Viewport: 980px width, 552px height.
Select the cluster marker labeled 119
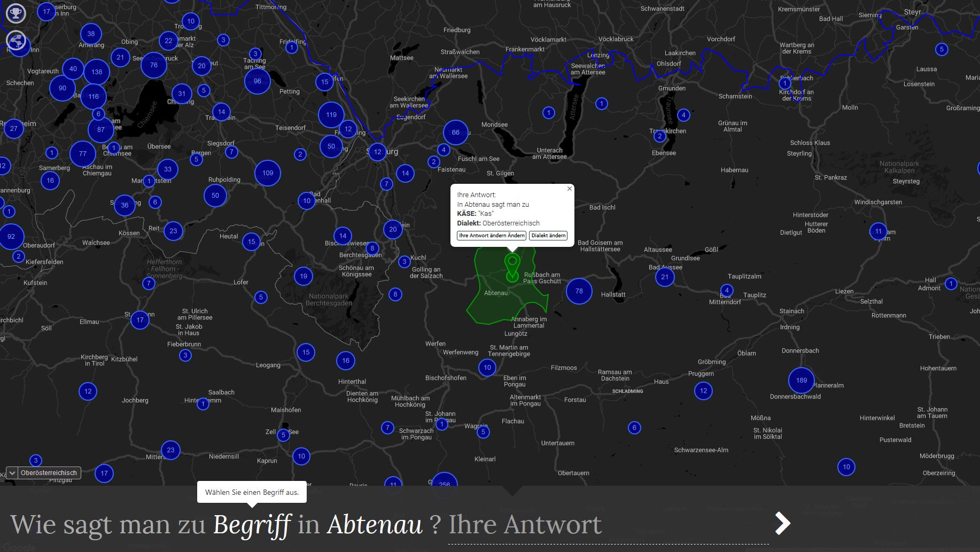pyautogui.click(x=331, y=114)
